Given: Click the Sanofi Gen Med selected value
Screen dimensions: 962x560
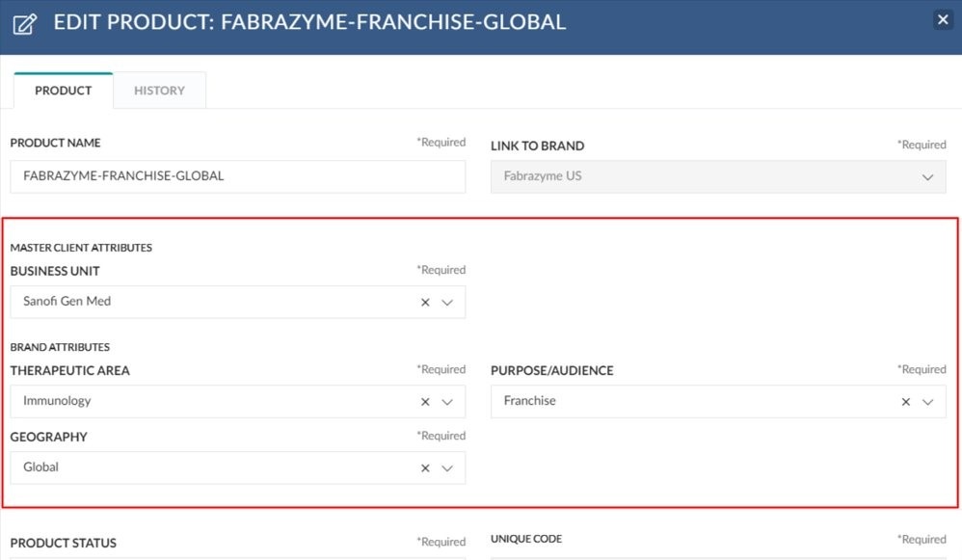Looking at the screenshot, I should point(67,301).
